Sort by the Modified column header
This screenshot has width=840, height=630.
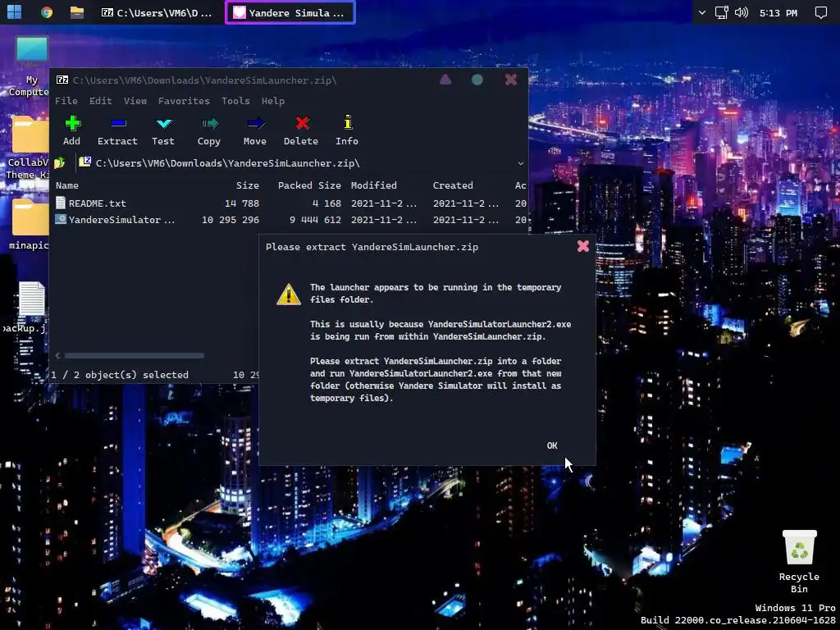374,185
